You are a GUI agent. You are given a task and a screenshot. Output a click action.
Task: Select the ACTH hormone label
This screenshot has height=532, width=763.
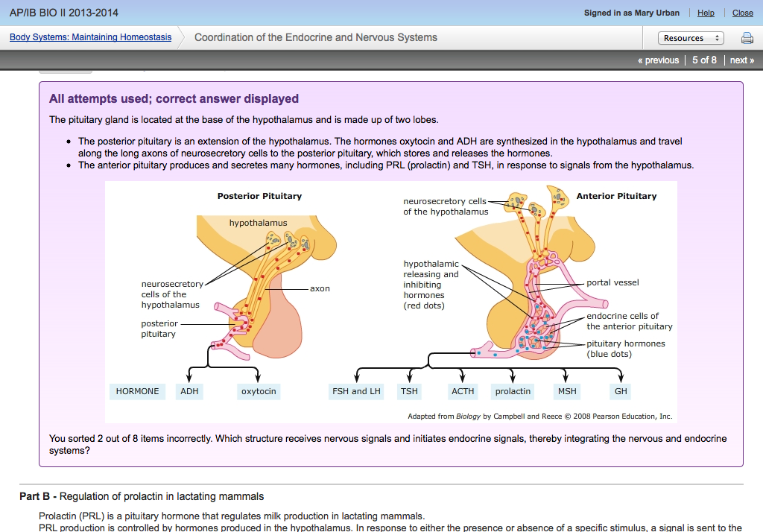pyautogui.click(x=460, y=390)
